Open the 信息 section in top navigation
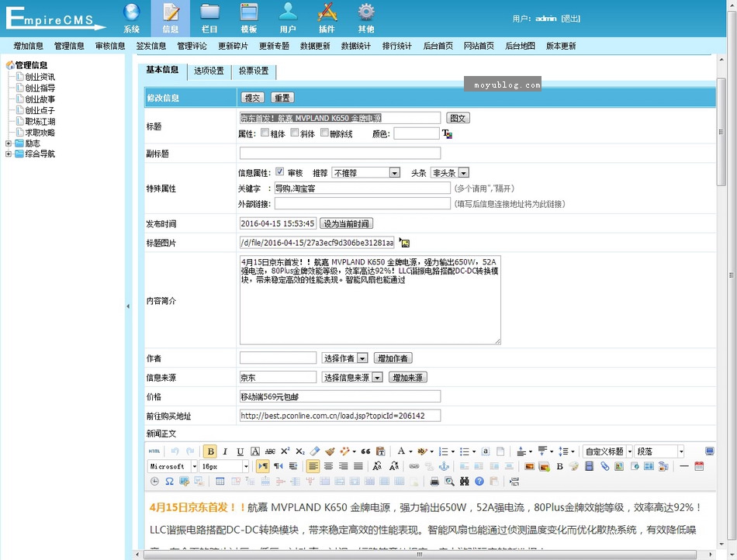This screenshot has height=560, width=737. coord(170,19)
